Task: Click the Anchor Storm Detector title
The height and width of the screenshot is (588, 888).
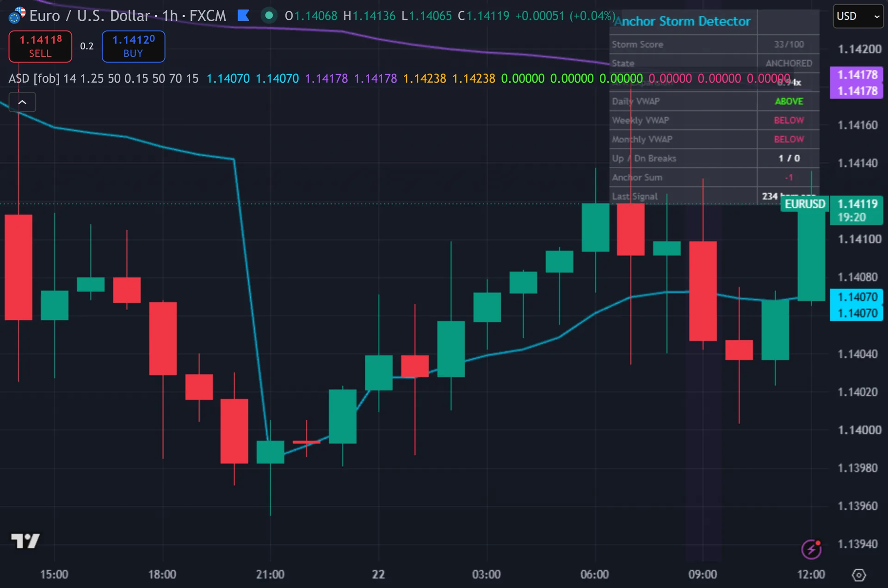Action: [x=682, y=21]
